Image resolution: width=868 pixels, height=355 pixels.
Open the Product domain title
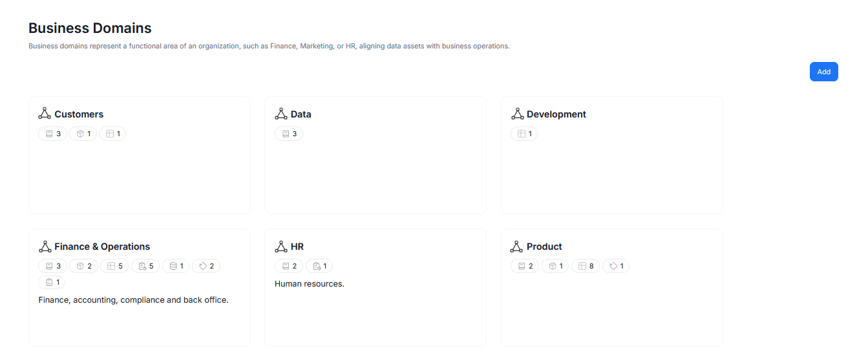click(x=544, y=247)
